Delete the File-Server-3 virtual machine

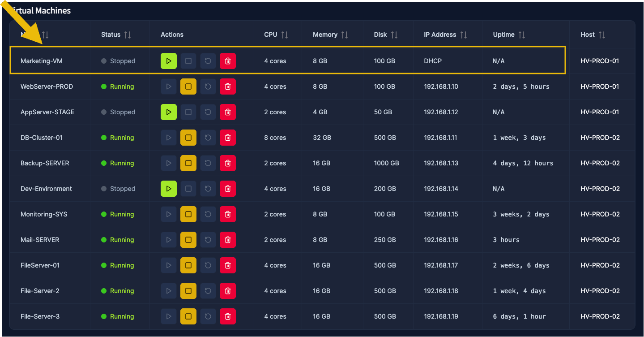227,316
